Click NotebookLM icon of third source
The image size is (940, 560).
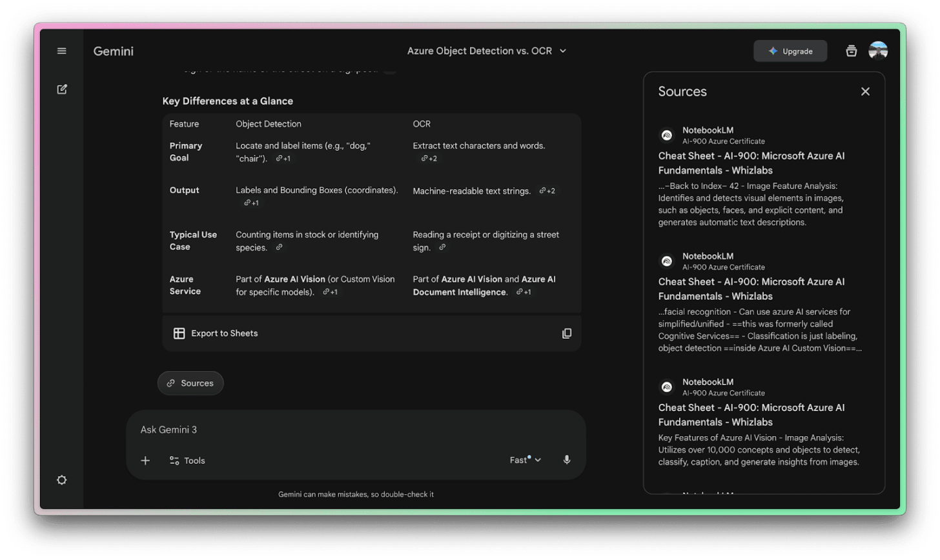click(667, 387)
